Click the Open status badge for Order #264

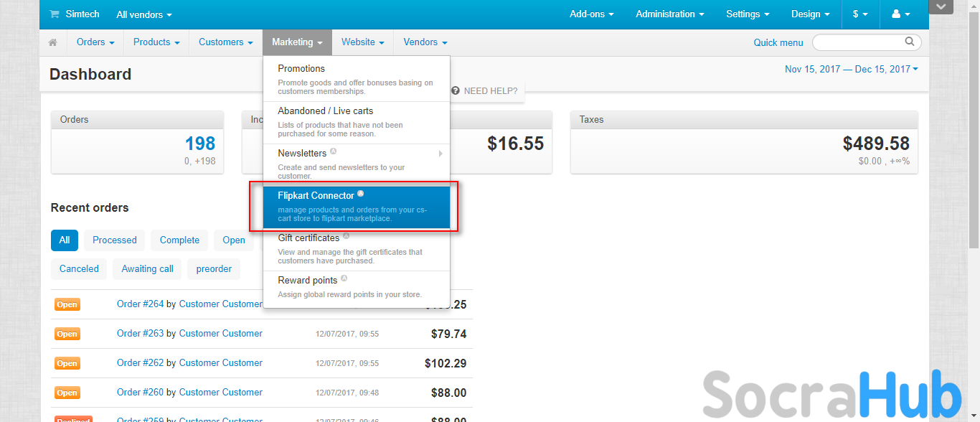[67, 304]
